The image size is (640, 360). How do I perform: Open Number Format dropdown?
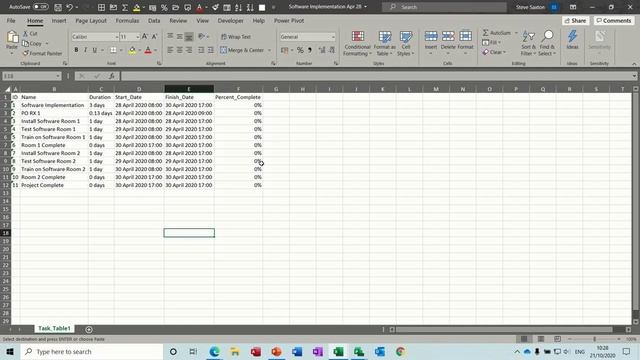(333, 37)
